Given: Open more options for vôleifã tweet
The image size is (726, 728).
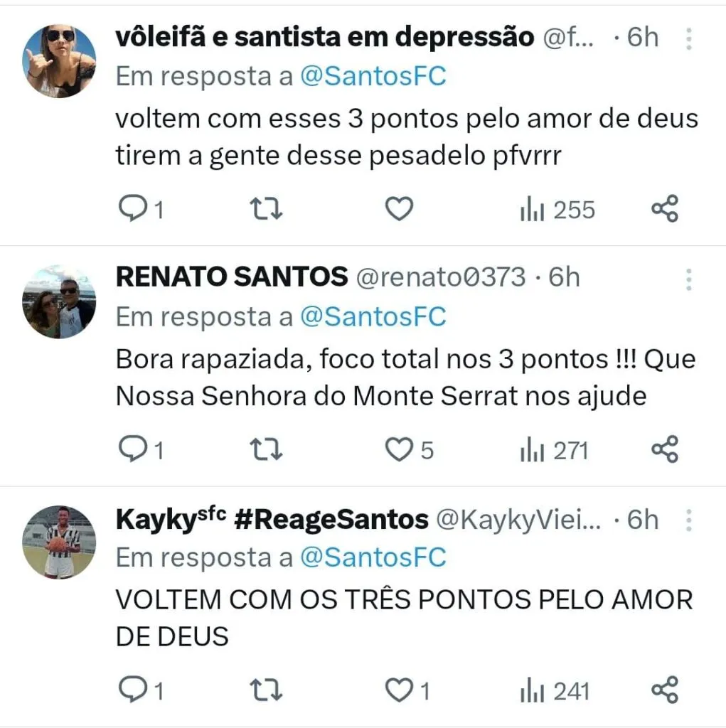Looking at the screenshot, I should (x=688, y=39).
